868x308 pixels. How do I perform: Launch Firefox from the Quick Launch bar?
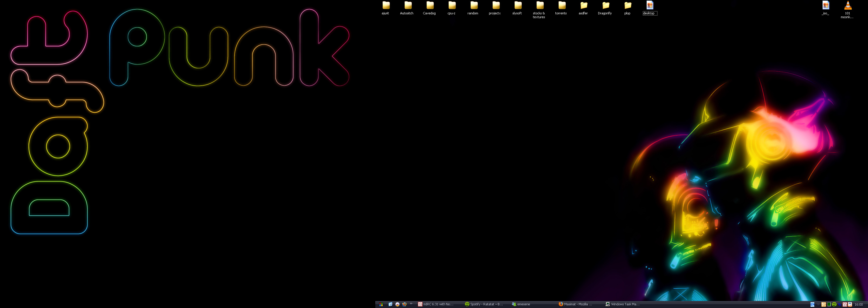(404, 304)
